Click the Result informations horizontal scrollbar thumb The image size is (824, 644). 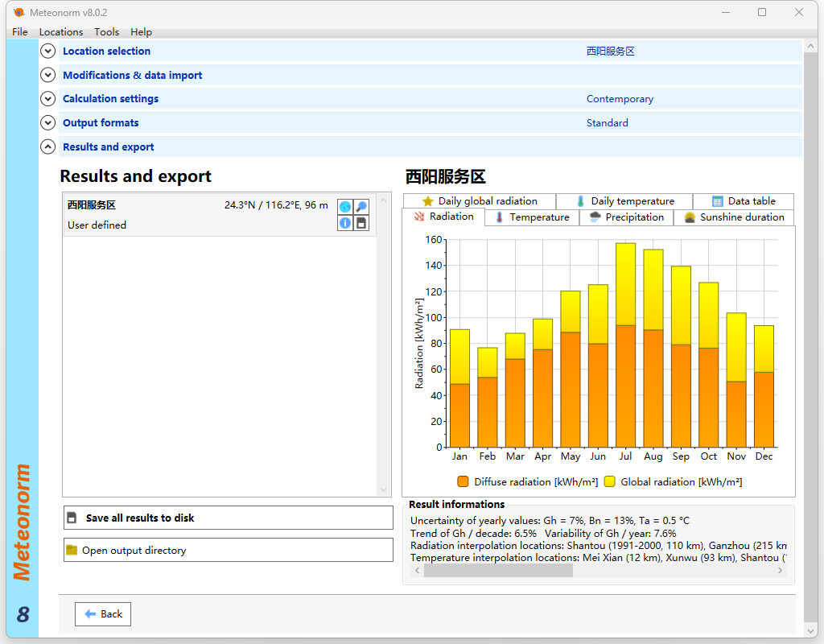point(498,571)
